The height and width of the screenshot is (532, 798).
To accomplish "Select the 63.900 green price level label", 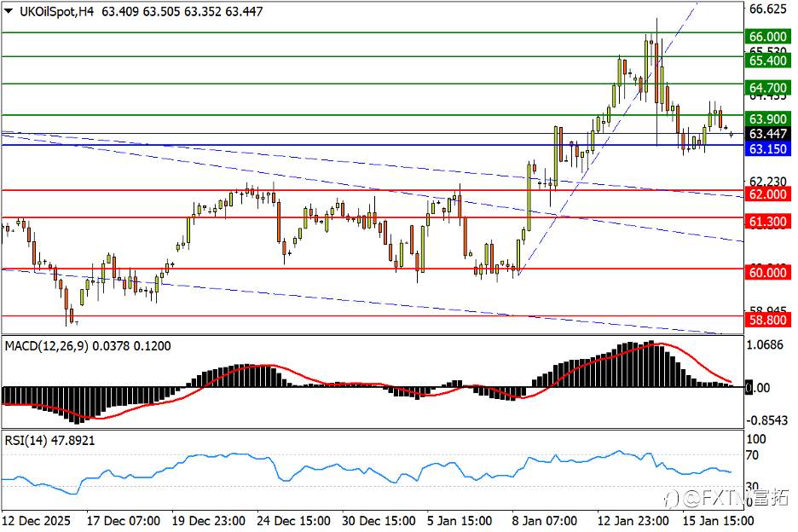I will click(x=768, y=119).
